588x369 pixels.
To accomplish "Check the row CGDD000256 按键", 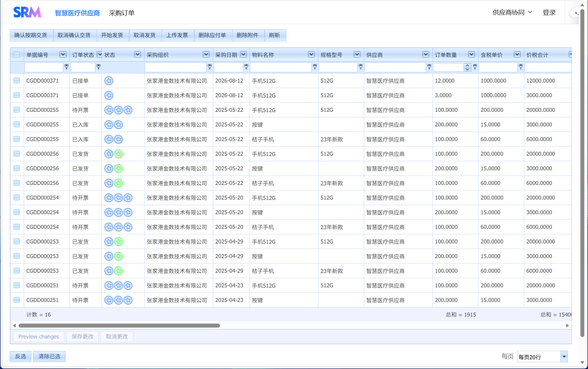I will [17, 168].
